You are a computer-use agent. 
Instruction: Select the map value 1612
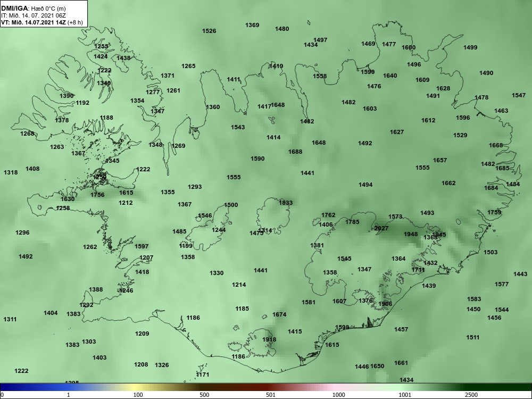click(x=428, y=120)
